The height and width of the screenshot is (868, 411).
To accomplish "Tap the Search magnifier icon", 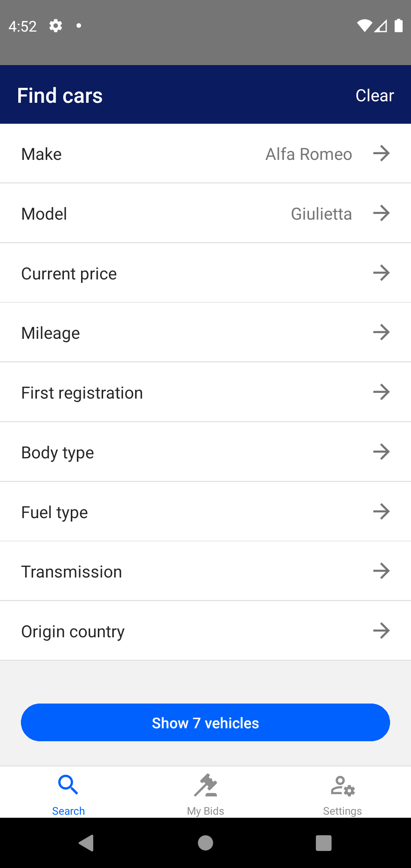I will [68, 785].
